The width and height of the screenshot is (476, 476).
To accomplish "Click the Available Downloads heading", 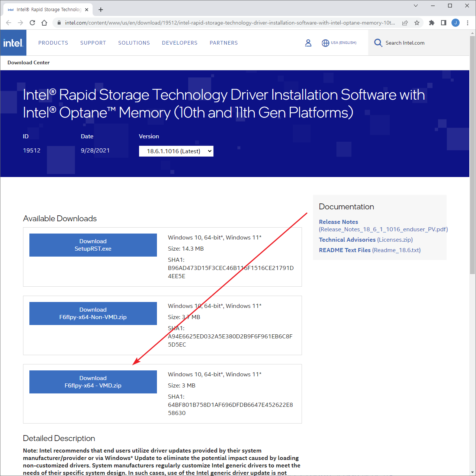I will (x=60, y=219).
